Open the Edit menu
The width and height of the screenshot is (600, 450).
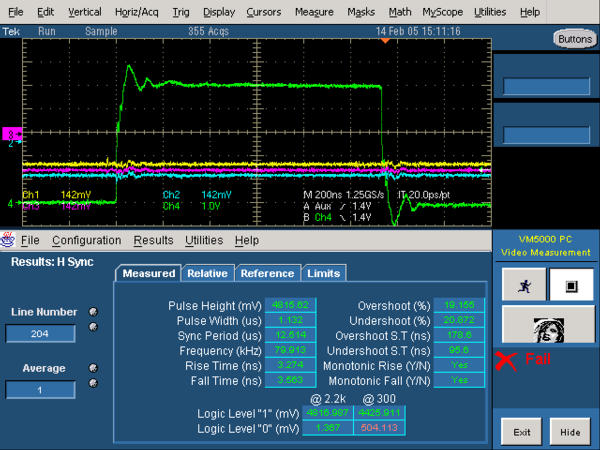click(45, 12)
